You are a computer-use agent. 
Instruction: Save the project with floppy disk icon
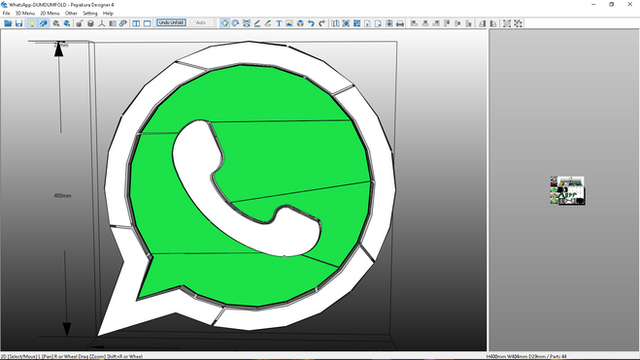pos(19,23)
